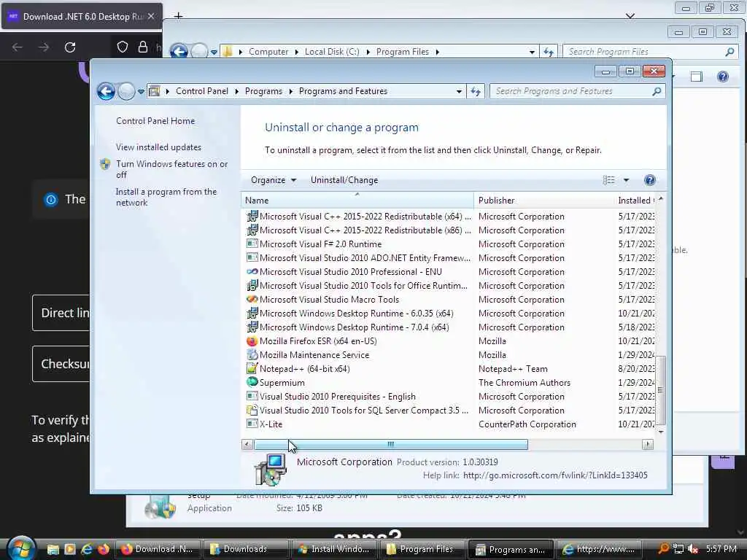
Task: Reload the page in the Firefox window
Action: pyautogui.click(x=70, y=47)
